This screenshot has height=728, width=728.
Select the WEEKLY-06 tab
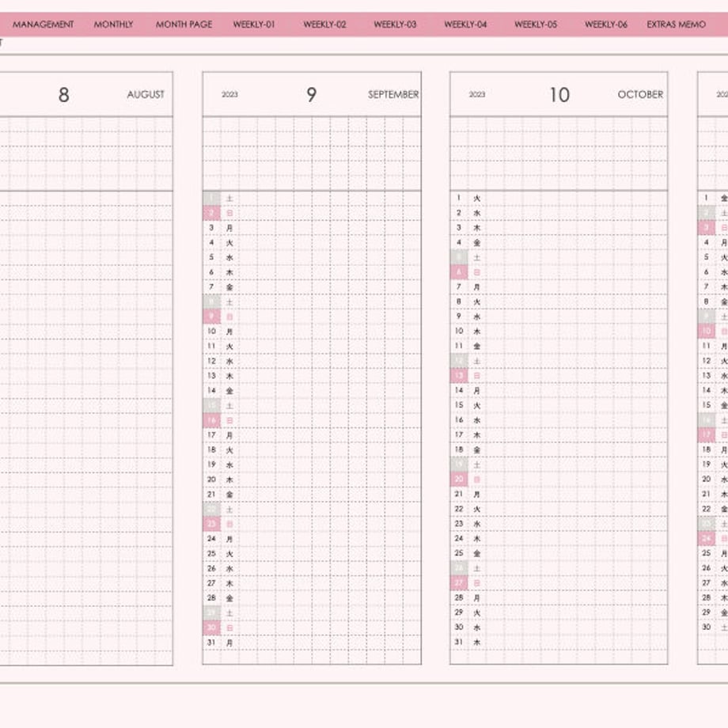click(x=606, y=25)
